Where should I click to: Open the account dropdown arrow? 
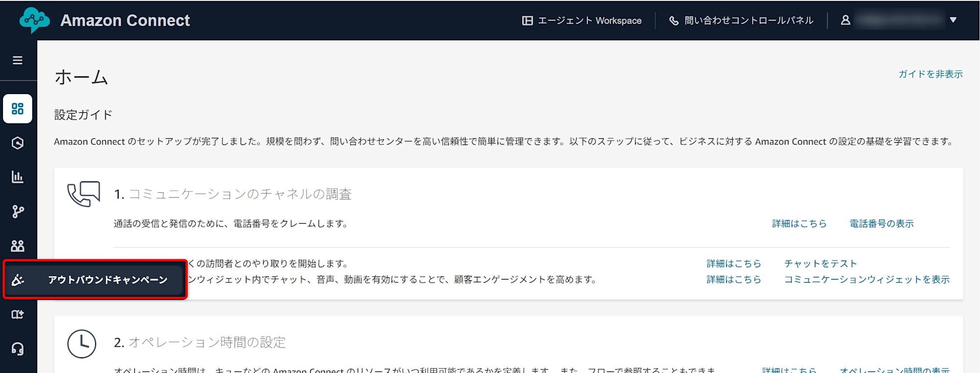[x=953, y=20]
